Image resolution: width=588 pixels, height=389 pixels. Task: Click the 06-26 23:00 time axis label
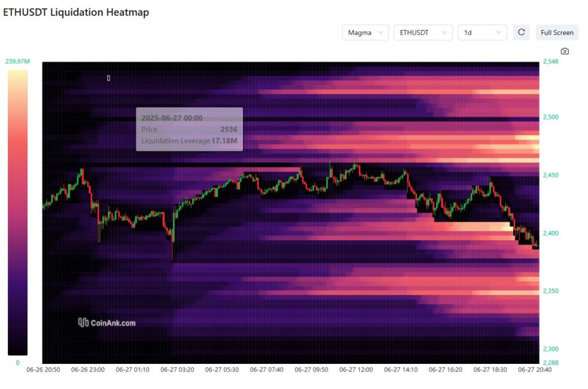tap(88, 369)
